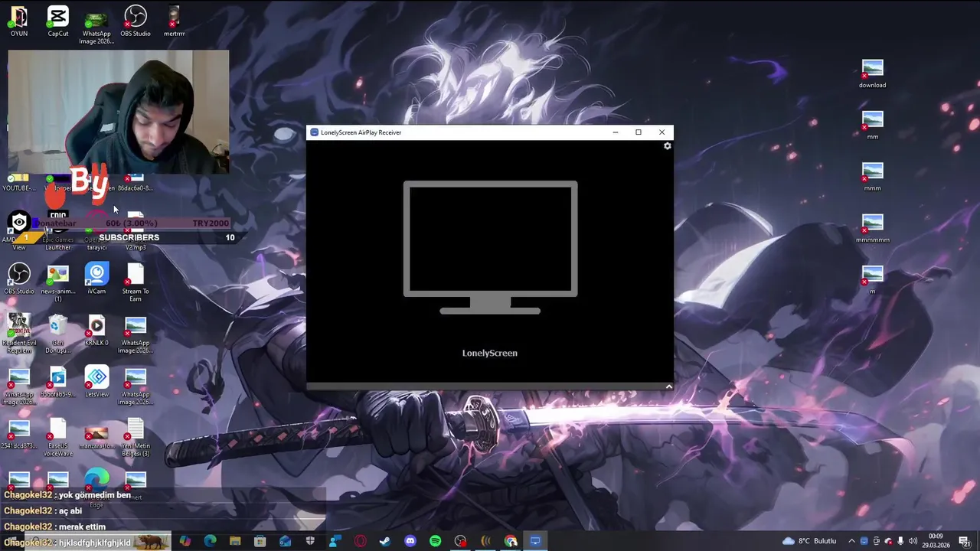Select the d5d6fab5 video file icon
The width and height of the screenshot is (980, 551).
(58, 383)
